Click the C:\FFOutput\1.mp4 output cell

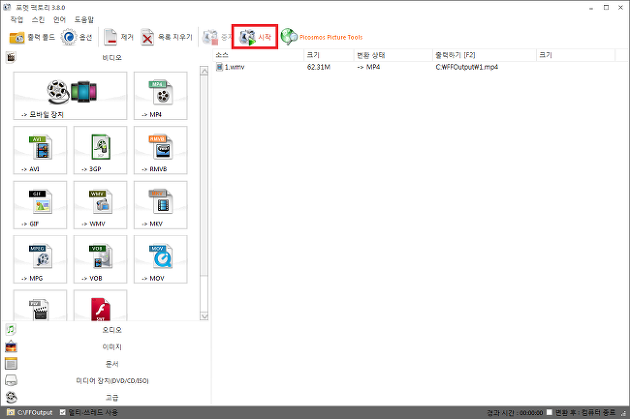click(467, 67)
